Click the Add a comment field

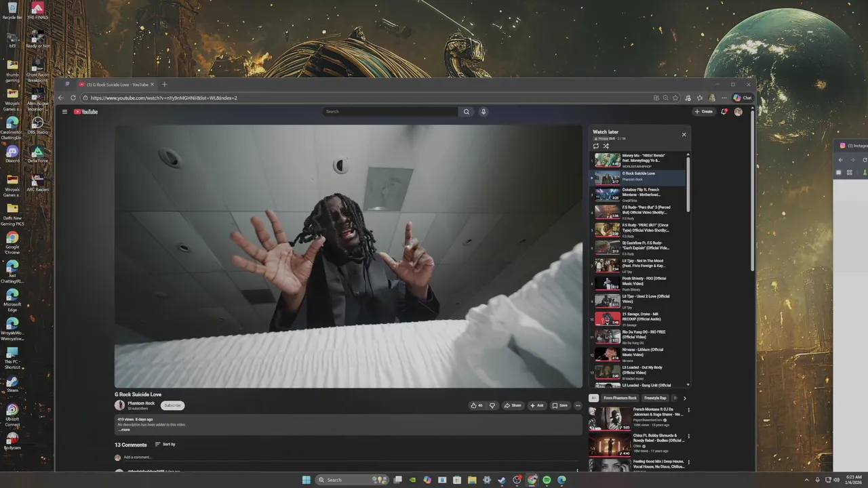click(138, 457)
